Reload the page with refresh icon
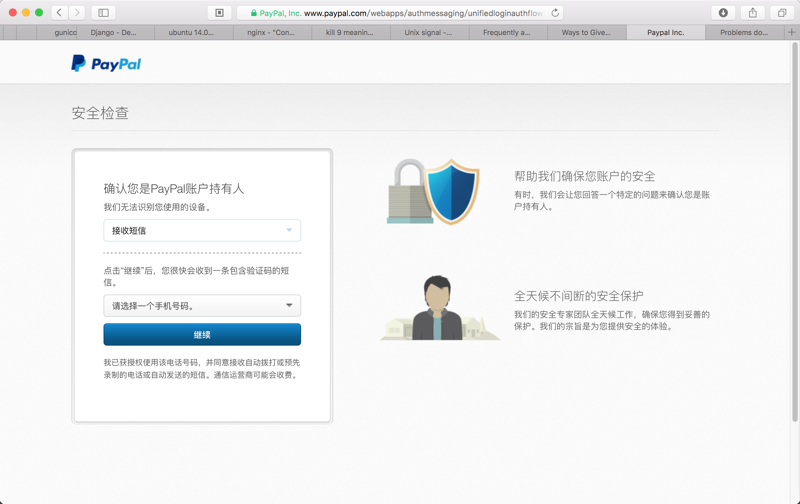 (555, 13)
